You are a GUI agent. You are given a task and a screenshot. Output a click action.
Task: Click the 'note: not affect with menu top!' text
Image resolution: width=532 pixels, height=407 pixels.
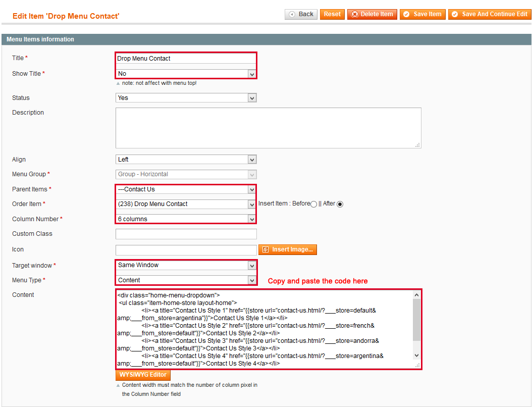159,83
